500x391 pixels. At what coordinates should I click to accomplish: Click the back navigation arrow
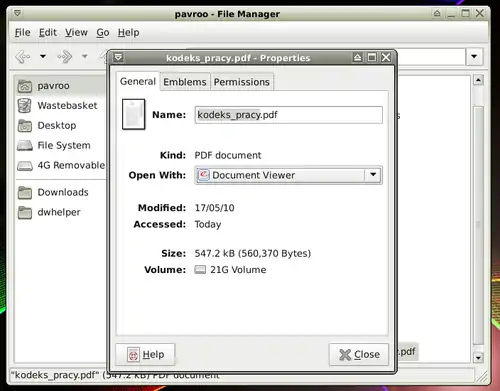(23, 56)
